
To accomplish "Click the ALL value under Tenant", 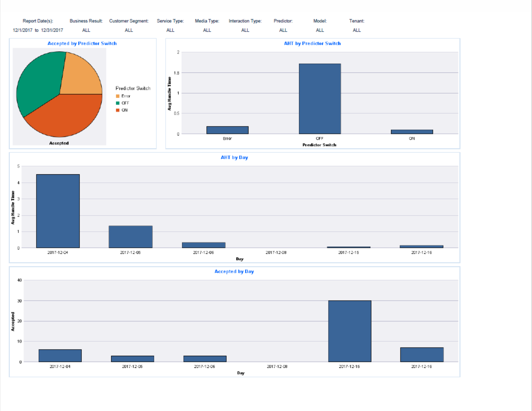I will pyautogui.click(x=357, y=30).
